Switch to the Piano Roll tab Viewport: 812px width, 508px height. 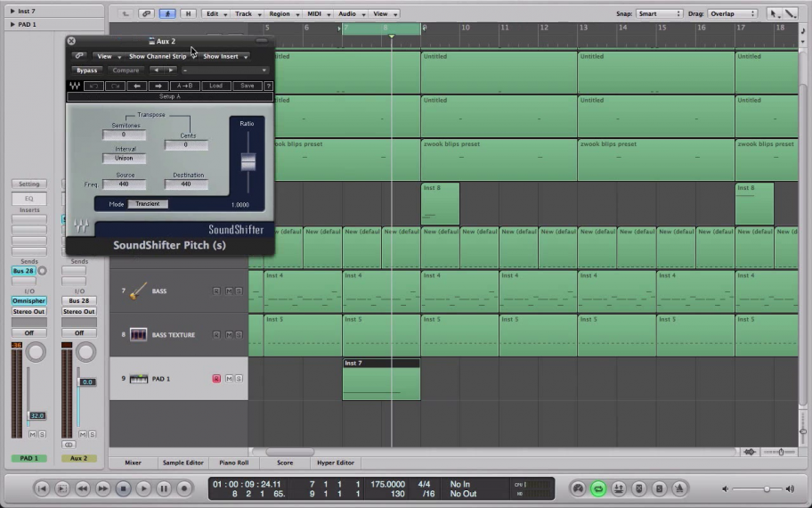point(233,463)
